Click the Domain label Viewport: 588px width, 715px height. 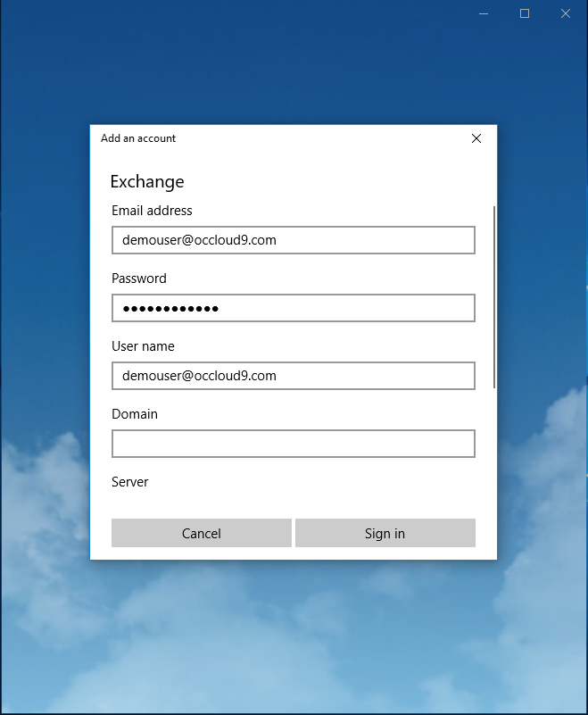(x=135, y=414)
